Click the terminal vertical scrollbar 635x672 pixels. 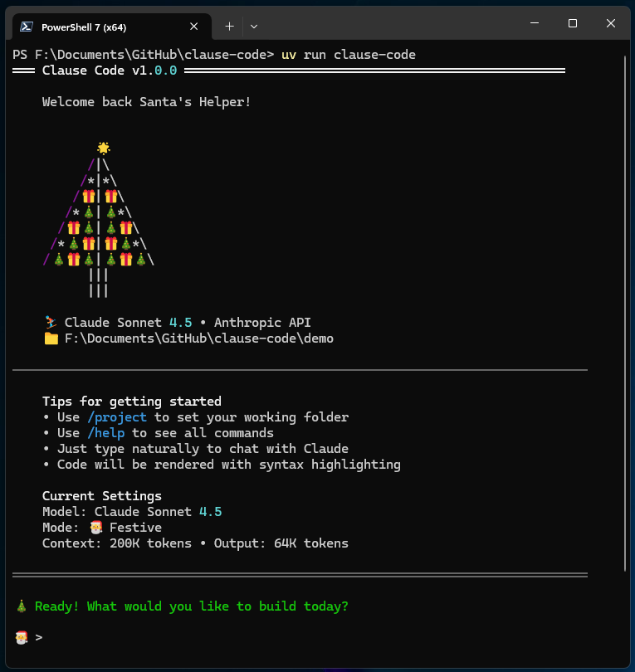[x=625, y=314]
